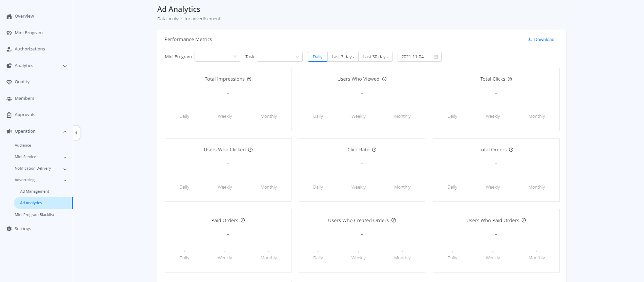Screen dimensions: 644x282
Task: Go to the Audience page
Action: point(23,145)
